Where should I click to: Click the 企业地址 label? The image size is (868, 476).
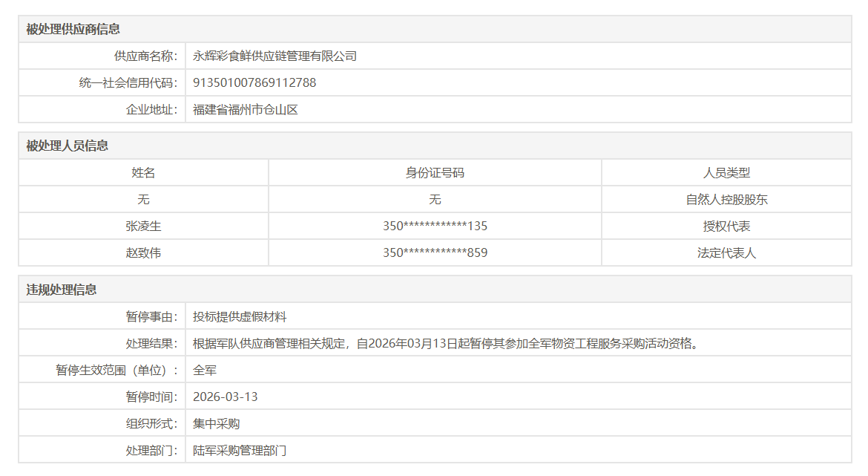[151, 110]
